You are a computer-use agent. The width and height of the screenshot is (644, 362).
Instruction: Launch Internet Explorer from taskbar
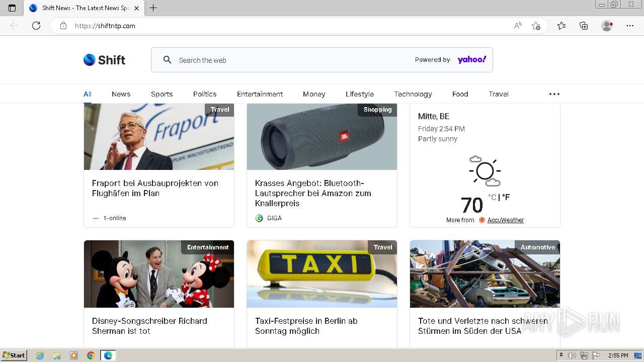40,355
